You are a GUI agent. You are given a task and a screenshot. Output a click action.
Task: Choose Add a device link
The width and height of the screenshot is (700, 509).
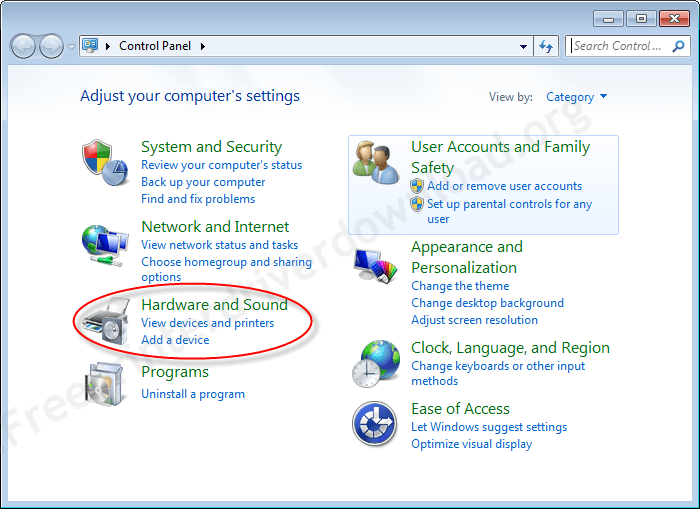(x=175, y=340)
